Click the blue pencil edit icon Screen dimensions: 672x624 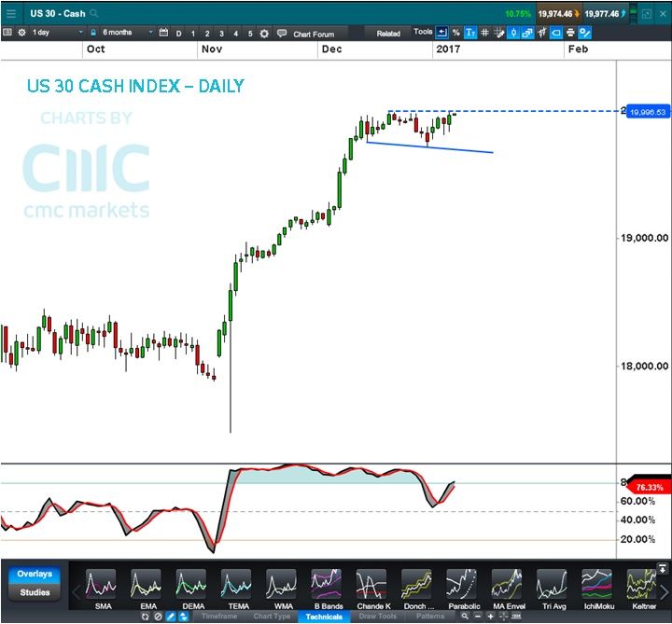[171, 617]
